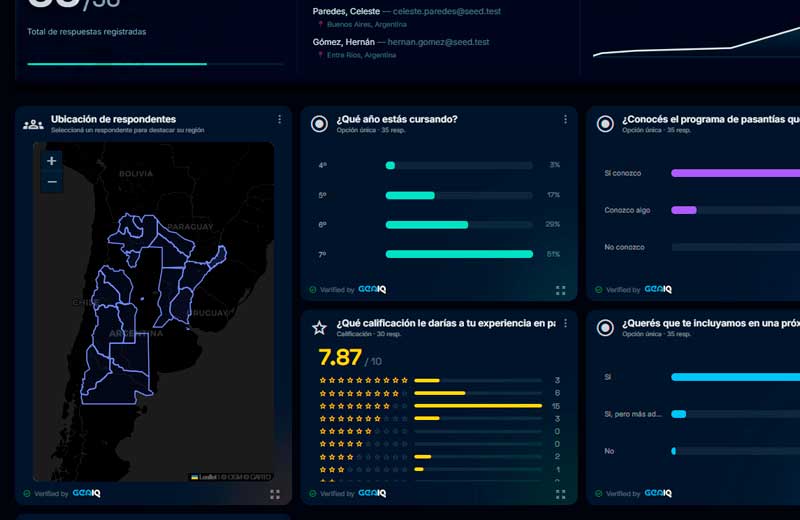800x520 pixels.
Task: Click the Entre Ríos, Argentina location text
Action: tap(361, 55)
